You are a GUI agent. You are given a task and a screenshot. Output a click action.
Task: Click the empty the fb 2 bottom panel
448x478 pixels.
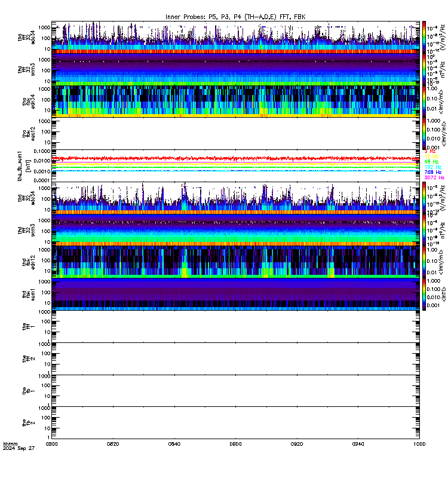point(235,423)
